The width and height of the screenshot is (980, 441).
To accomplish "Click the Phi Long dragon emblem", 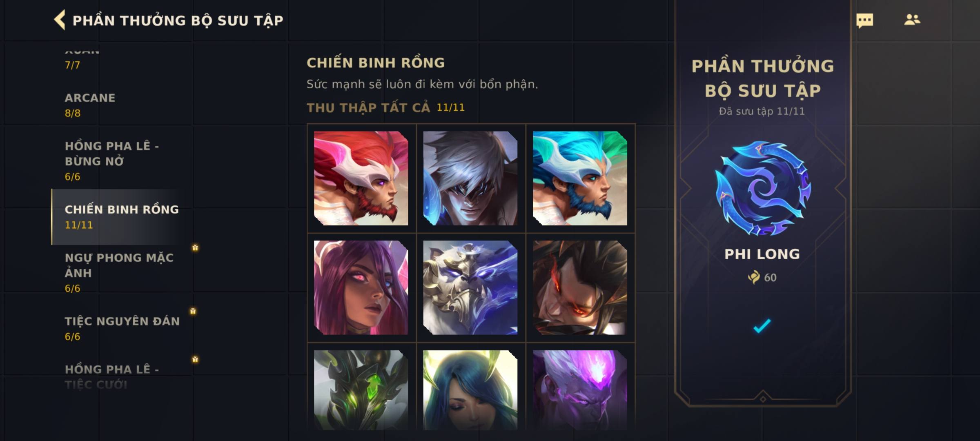I will click(762, 189).
